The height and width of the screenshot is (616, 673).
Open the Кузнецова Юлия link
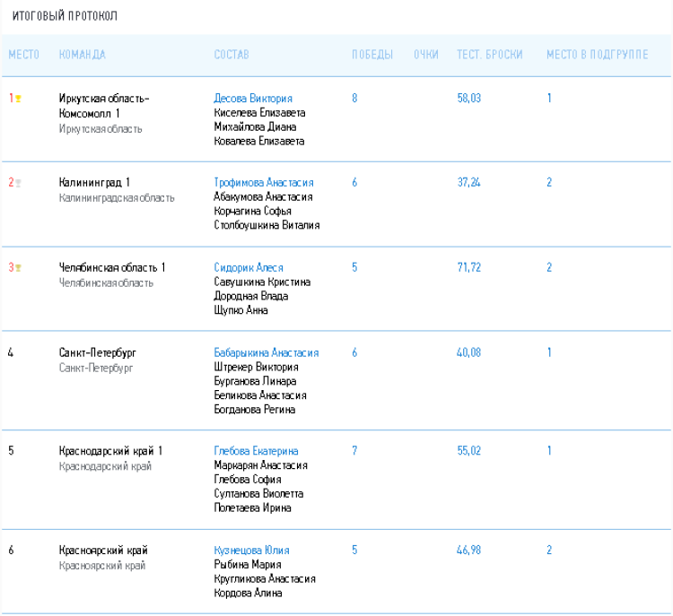(x=251, y=551)
